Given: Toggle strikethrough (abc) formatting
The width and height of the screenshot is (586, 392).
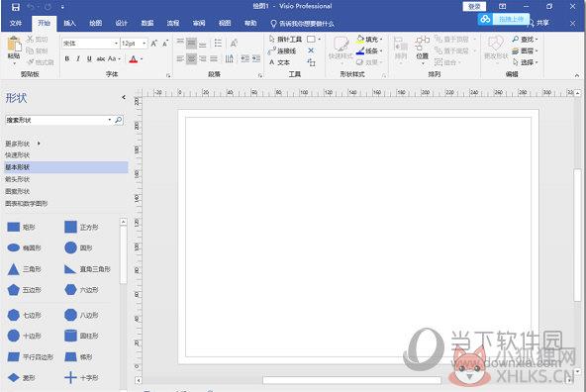Looking at the screenshot, I should tap(101, 58).
